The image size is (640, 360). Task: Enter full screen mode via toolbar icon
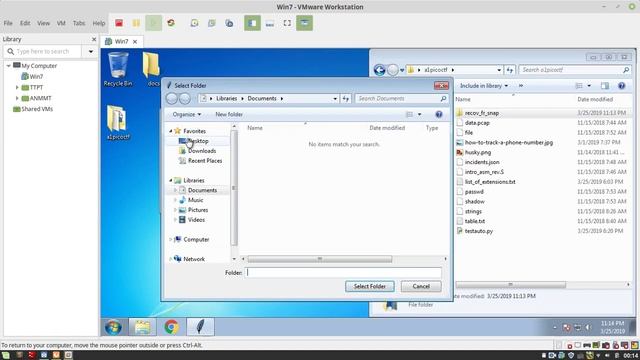[x=287, y=23]
